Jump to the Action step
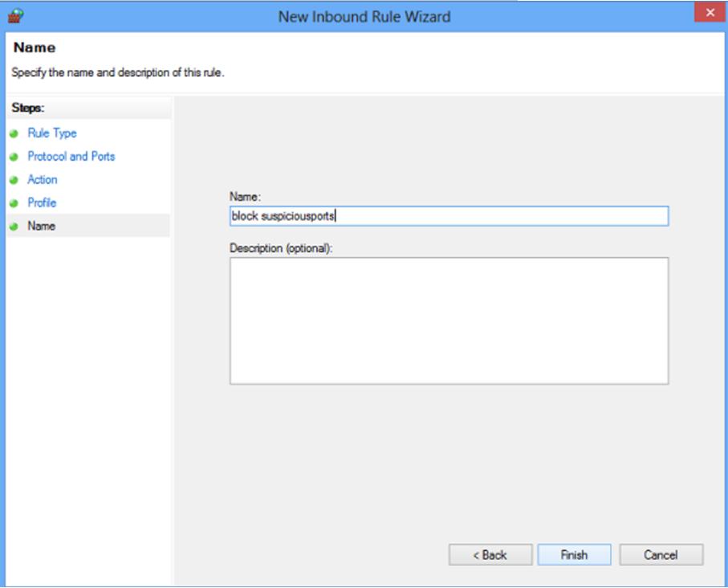 (x=43, y=179)
